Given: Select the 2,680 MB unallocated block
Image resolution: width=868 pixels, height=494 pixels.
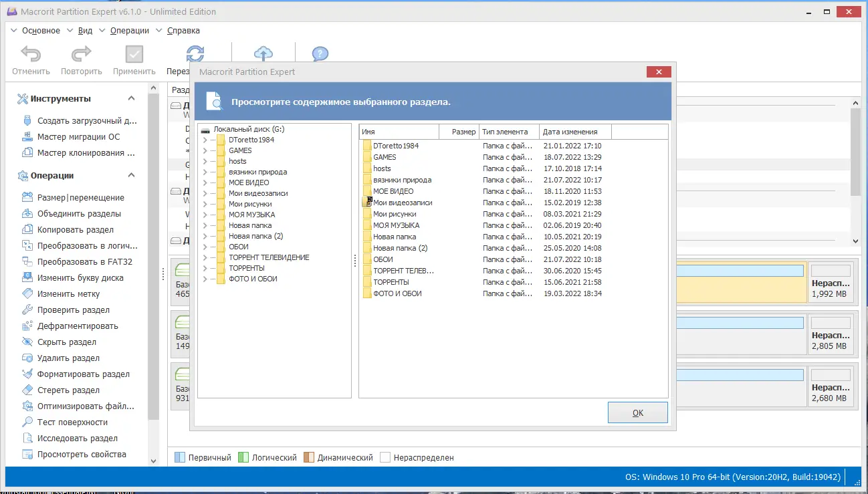Looking at the screenshot, I should tap(831, 386).
